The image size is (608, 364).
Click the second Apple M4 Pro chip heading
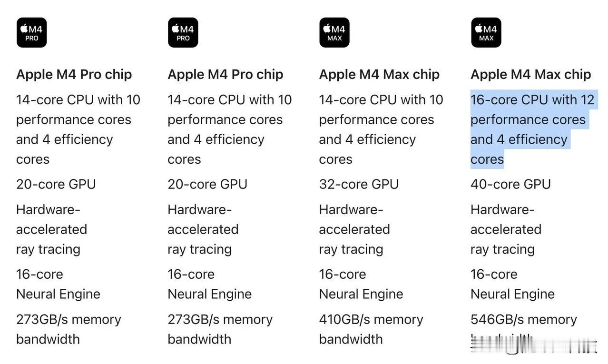(x=225, y=74)
